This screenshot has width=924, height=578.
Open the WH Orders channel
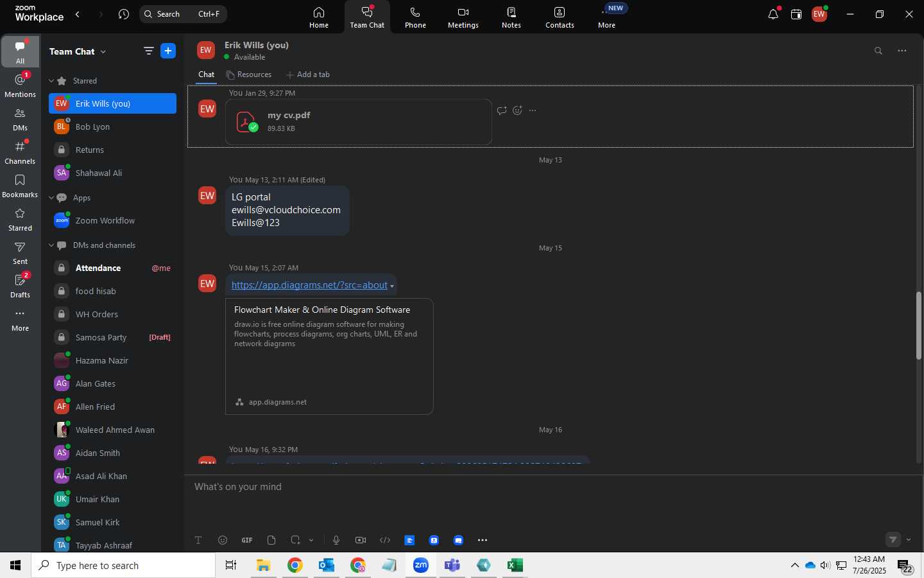click(112, 314)
